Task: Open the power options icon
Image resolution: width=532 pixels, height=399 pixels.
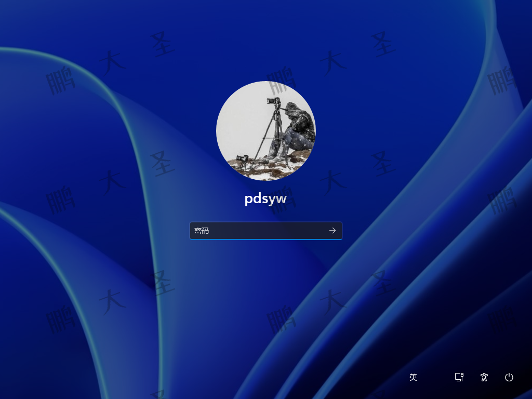Action: [509, 377]
